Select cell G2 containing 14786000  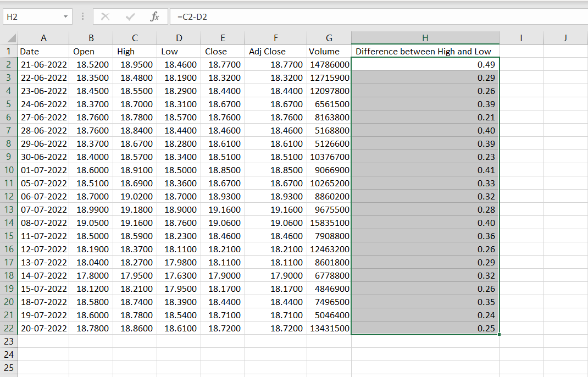click(x=329, y=64)
